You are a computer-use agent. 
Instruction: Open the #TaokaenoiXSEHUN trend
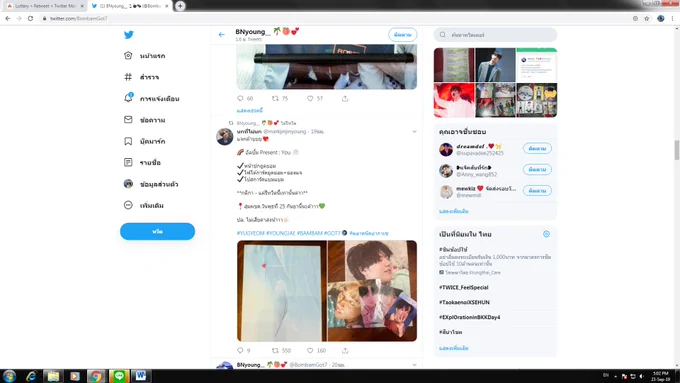[464, 302]
